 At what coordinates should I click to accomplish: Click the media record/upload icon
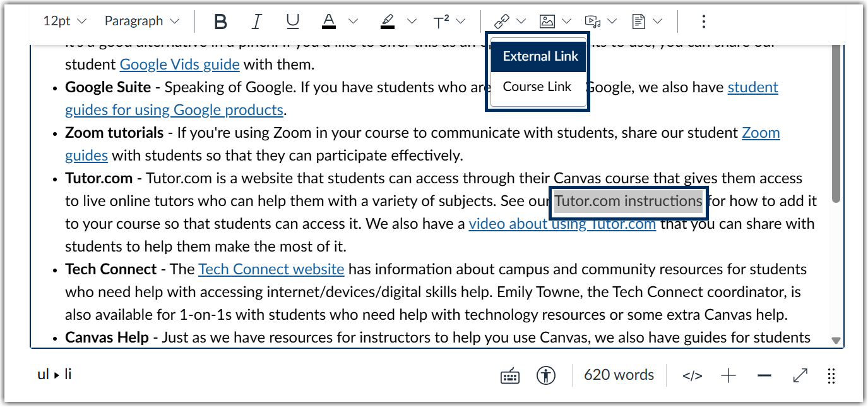pos(593,21)
